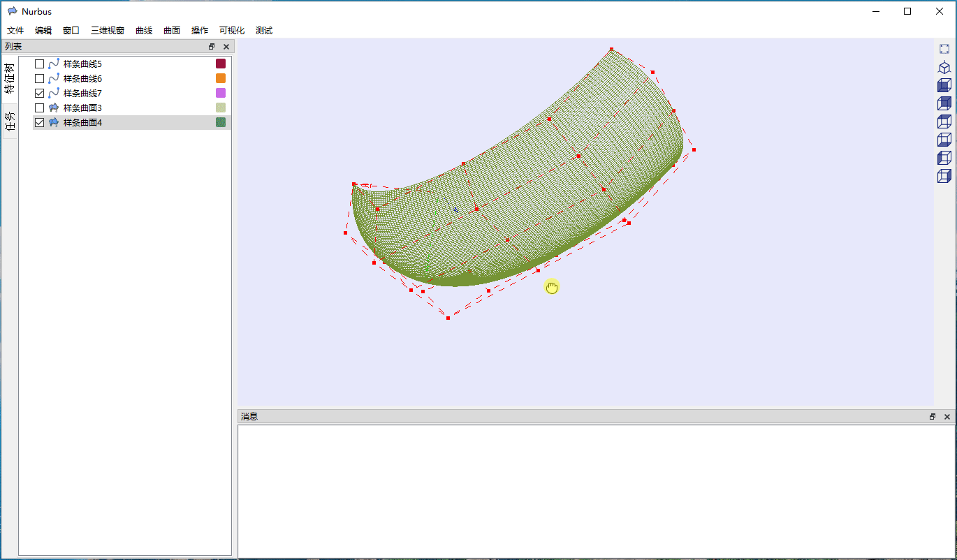This screenshot has height=560, width=957.
Task: Open the 操作 menu
Action: point(200,31)
